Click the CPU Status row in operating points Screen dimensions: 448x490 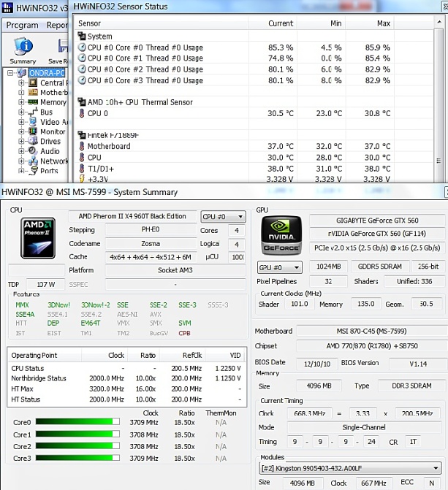pos(126,368)
